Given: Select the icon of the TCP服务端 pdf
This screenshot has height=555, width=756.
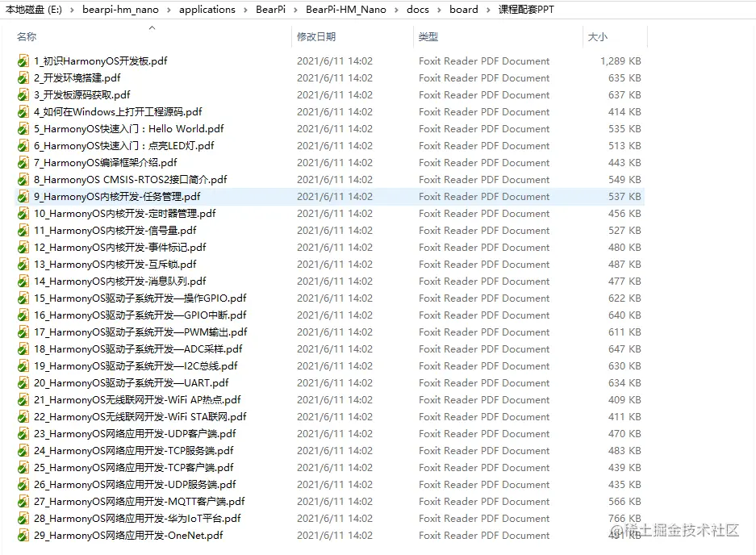Looking at the screenshot, I should (x=23, y=450).
